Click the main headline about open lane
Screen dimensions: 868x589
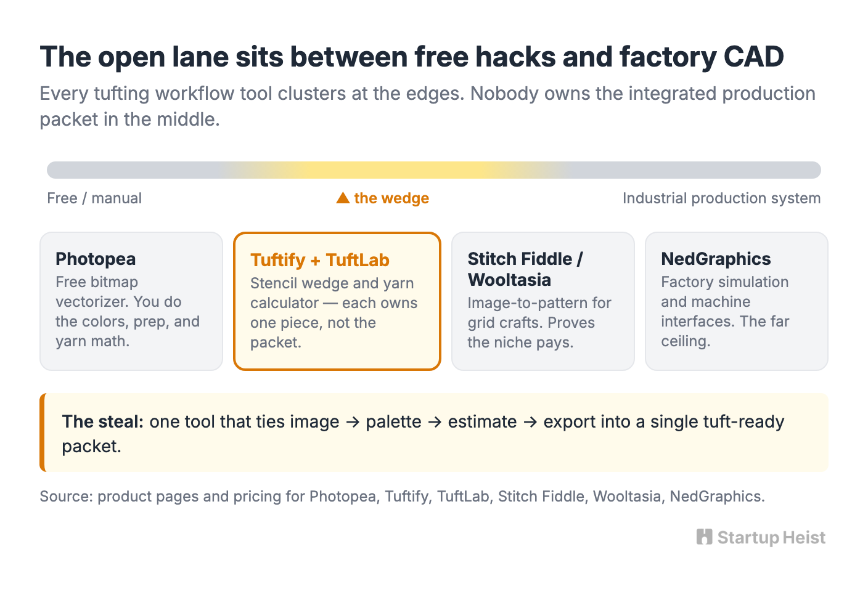point(412,57)
